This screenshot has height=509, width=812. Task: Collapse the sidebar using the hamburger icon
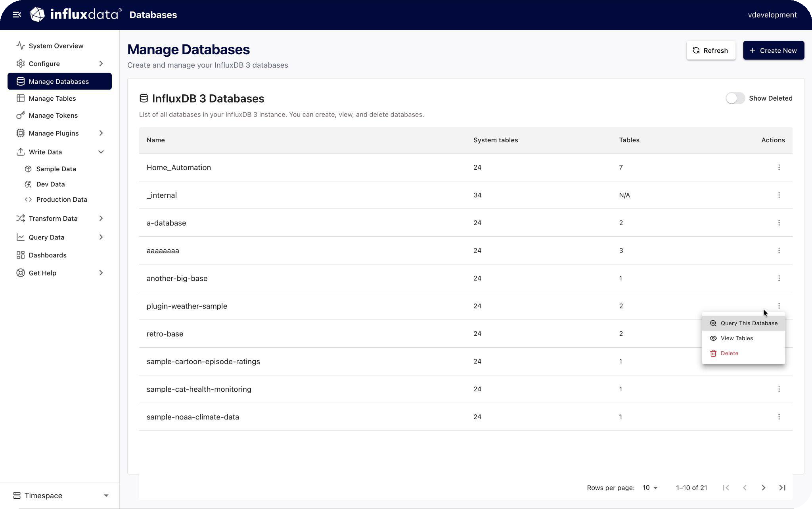(17, 15)
